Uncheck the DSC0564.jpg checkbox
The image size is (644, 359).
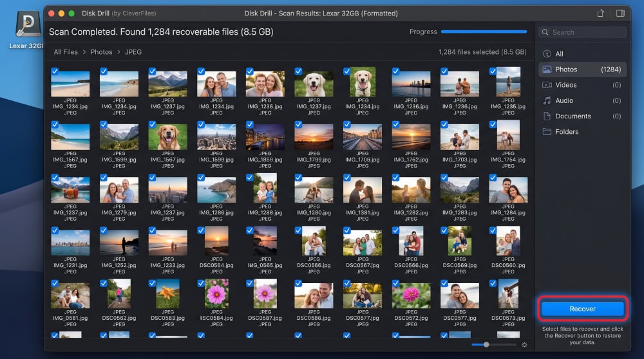coord(201,230)
